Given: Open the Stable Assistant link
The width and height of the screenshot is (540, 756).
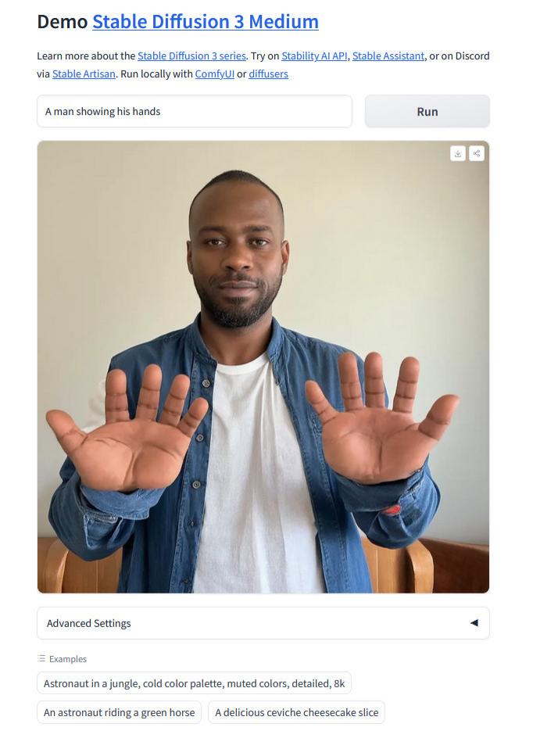Looking at the screenshot, I should click(x=388, y=56).
